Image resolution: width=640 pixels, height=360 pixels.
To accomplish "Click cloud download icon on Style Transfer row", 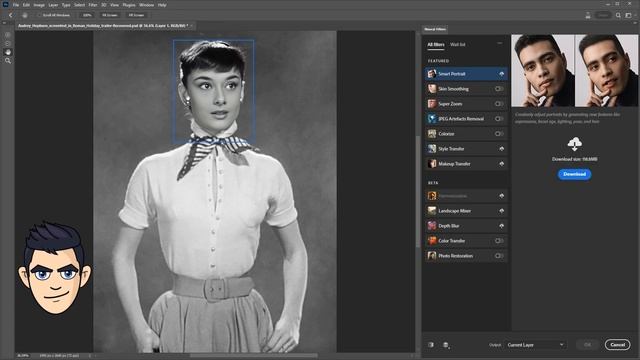I will 501,149.
